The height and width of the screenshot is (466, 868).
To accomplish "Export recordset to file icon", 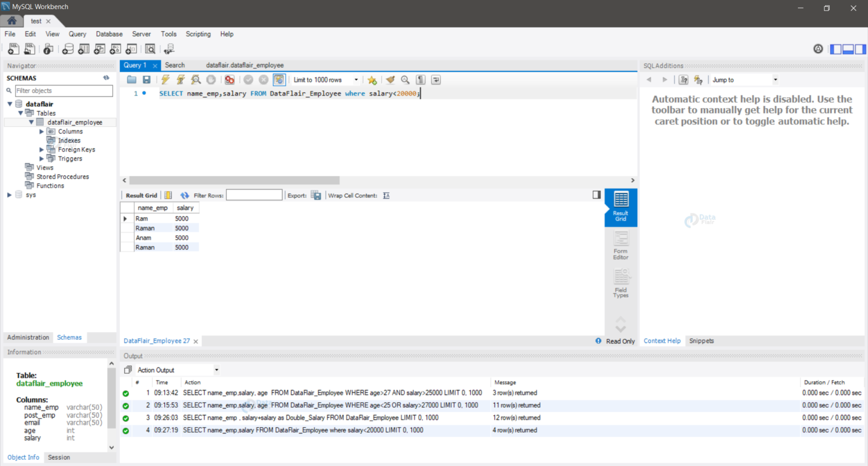I will pyautogui.click(x=316, y=196).
